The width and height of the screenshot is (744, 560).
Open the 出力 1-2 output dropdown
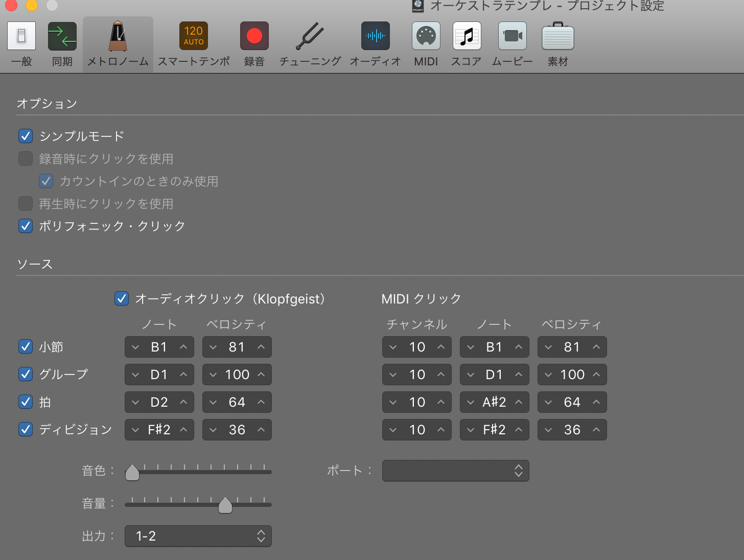[198, 536]
